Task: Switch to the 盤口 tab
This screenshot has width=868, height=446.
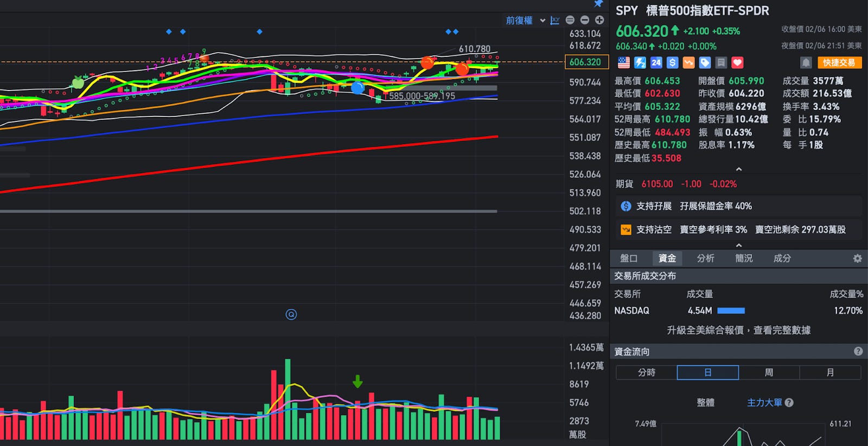Action: click(629, 258)
